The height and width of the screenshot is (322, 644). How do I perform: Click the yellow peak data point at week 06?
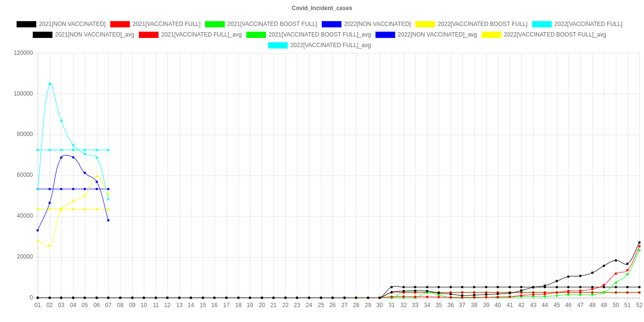click(x=97, y=176)
